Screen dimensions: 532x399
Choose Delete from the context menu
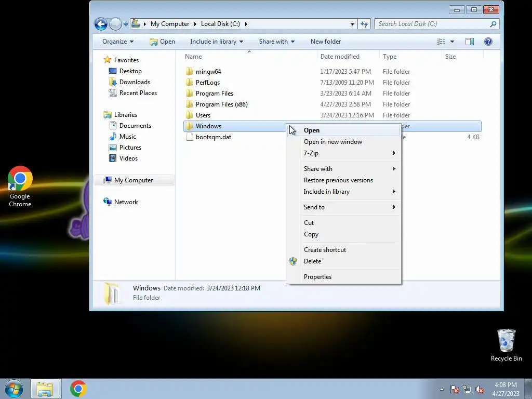pos(344,261)
